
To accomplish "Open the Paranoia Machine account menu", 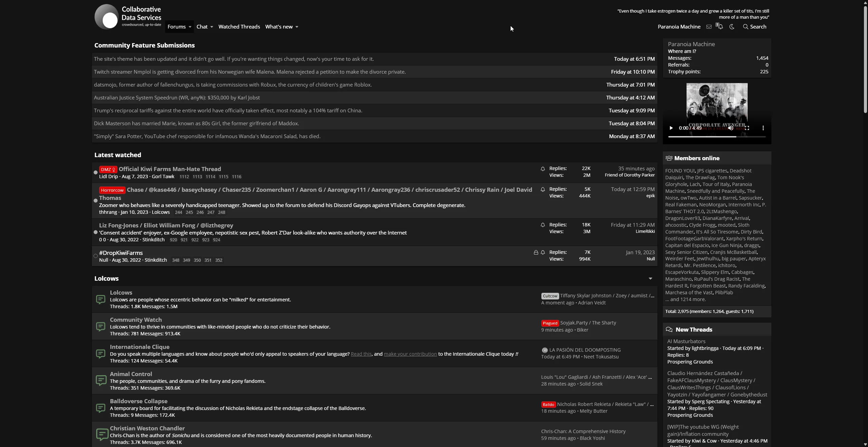I will [x=679, y=27].
